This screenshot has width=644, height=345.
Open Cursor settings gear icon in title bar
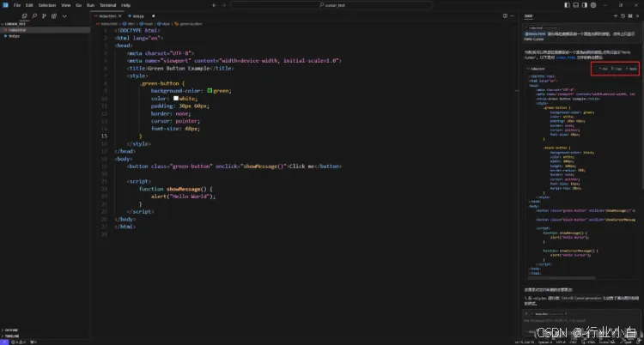[x=593, y=5]
